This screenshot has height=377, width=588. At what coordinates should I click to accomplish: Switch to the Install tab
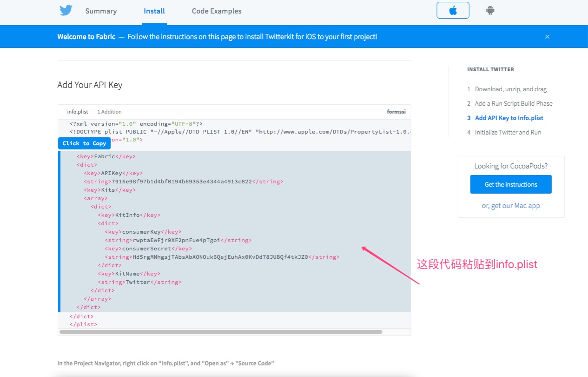pyautogui.click(x=154, y=11)
